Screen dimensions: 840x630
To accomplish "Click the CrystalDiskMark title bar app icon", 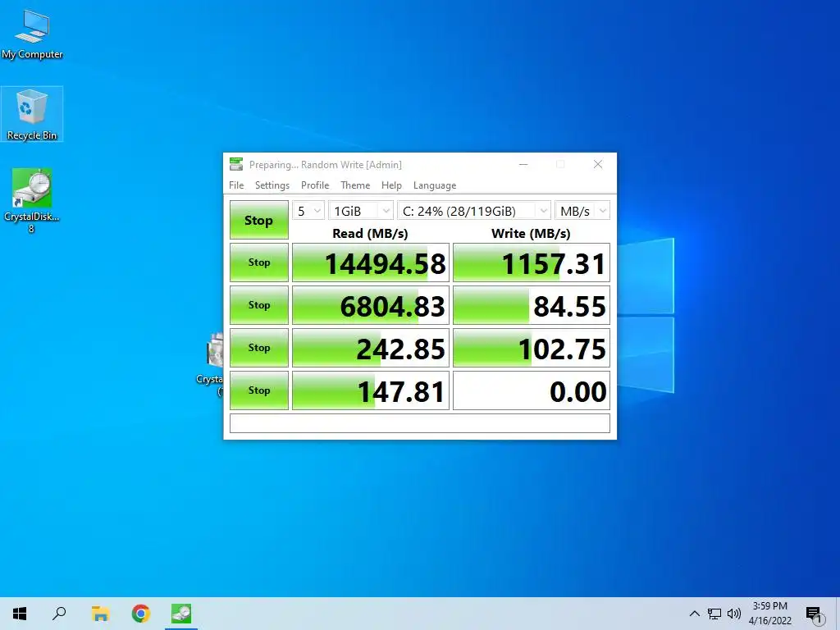I will coord(235,164).
